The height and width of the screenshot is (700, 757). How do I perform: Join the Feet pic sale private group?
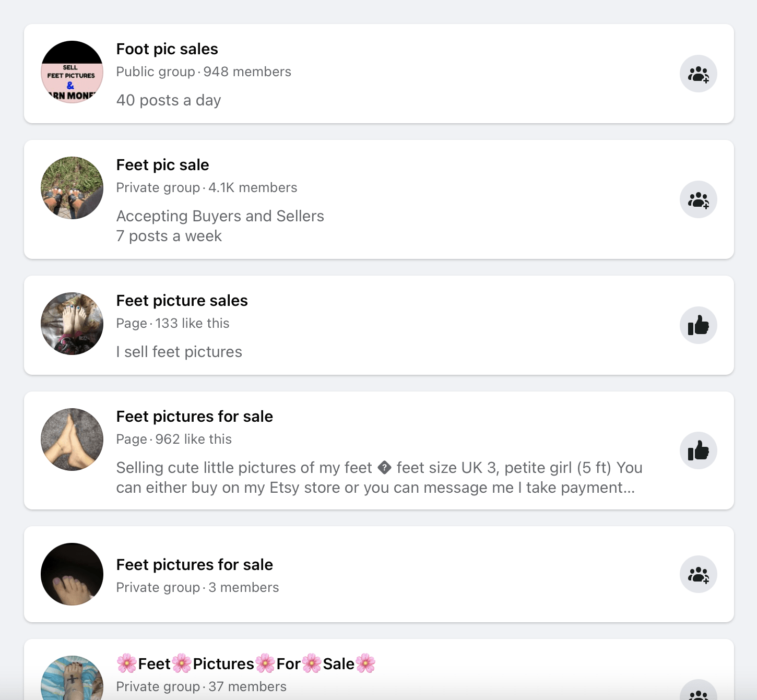pyautogui.click(x=698, y=199)
